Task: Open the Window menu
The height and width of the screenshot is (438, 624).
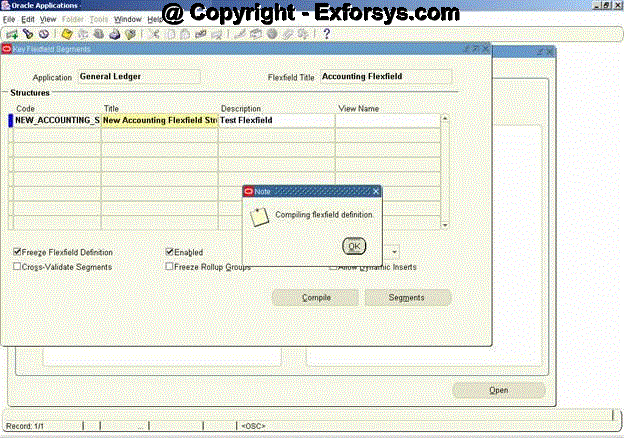Action: (x=127, y=19)
